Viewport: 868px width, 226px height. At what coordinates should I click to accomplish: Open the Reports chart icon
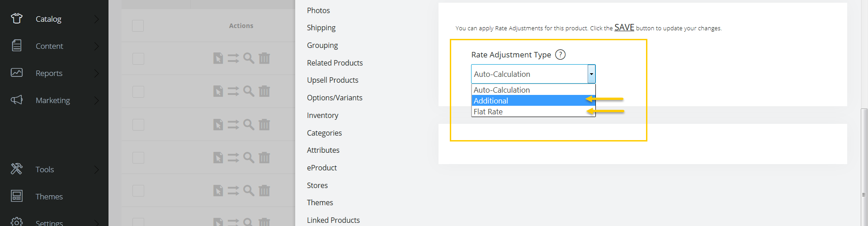(17, 72)
